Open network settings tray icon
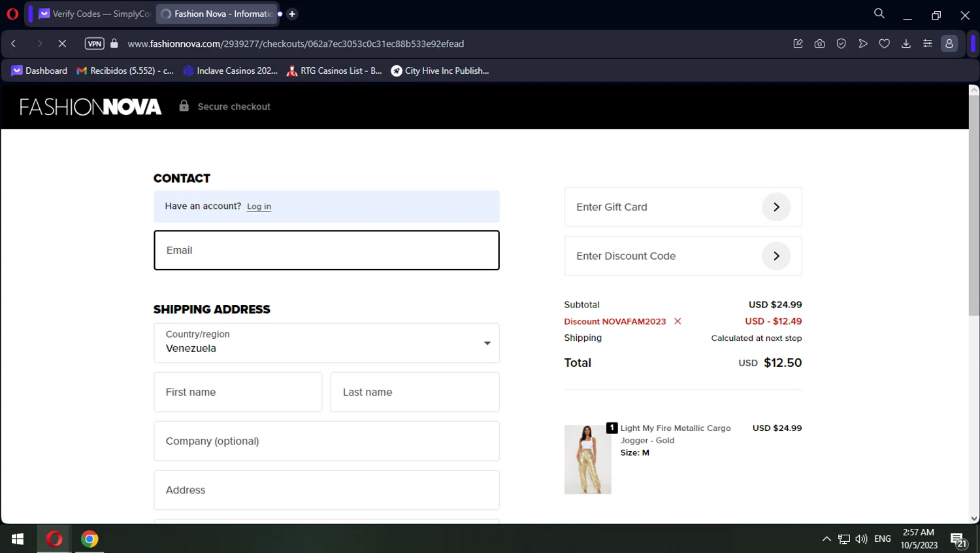 844,539
